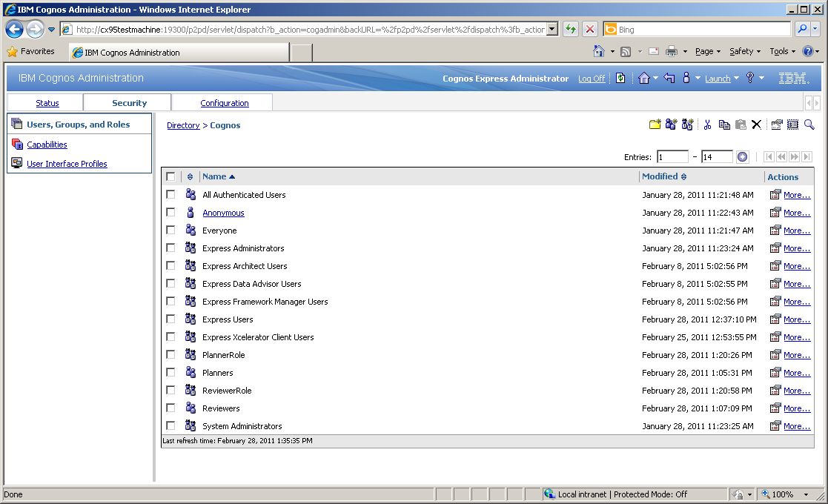The image size is (828, 504).
Task: Click the Cognos Help question icon
Action: tap(750, 78)
